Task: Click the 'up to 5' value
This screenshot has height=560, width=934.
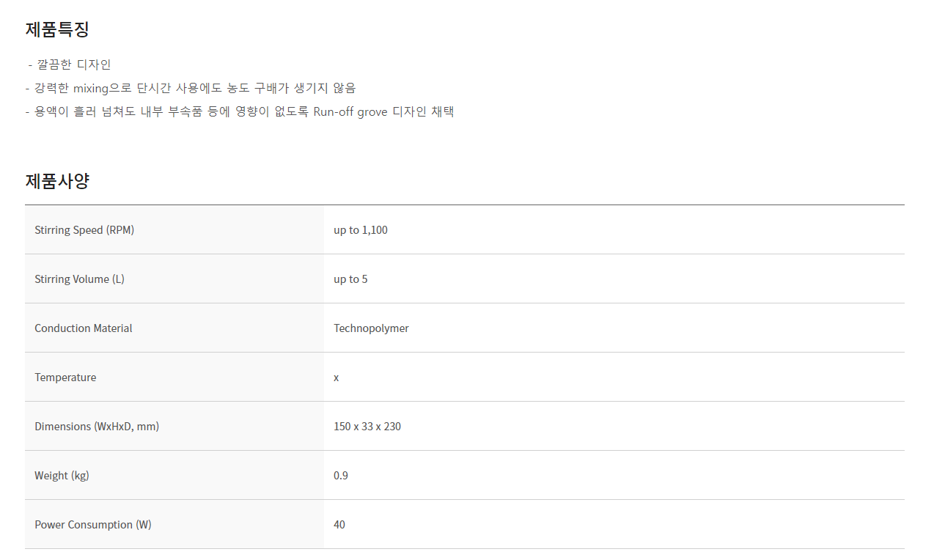Action: point(350,279)
